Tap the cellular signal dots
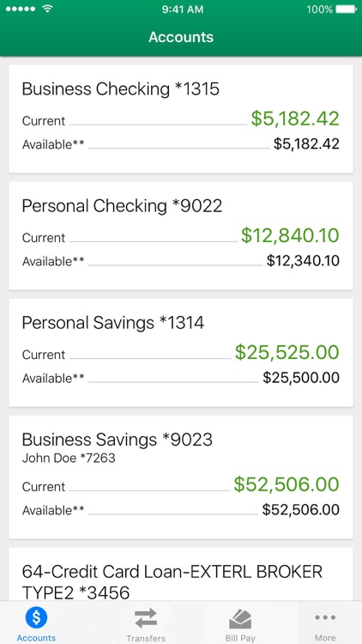Viewport: 362px width, 644px height. pyautogui.click(x=21, y=9)
